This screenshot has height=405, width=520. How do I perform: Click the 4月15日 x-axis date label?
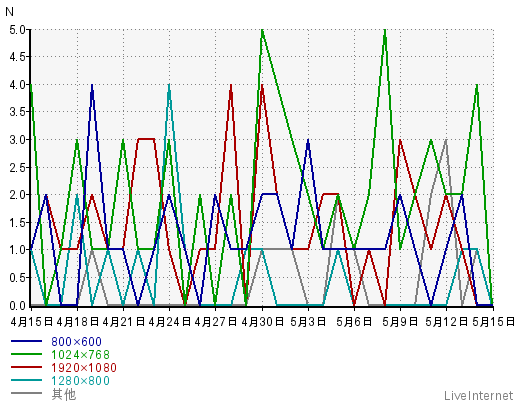[x=32, y=322]
